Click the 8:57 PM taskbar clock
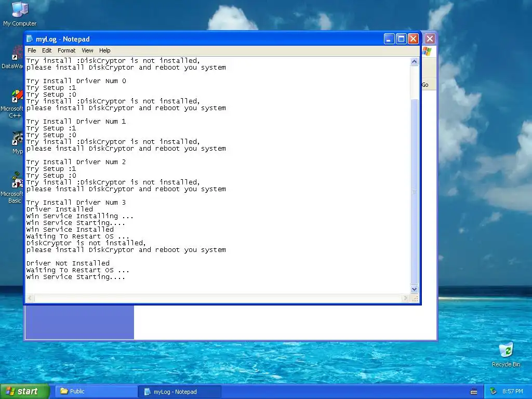Viewport: 532px width, 399px height. (x=513, y=392)
